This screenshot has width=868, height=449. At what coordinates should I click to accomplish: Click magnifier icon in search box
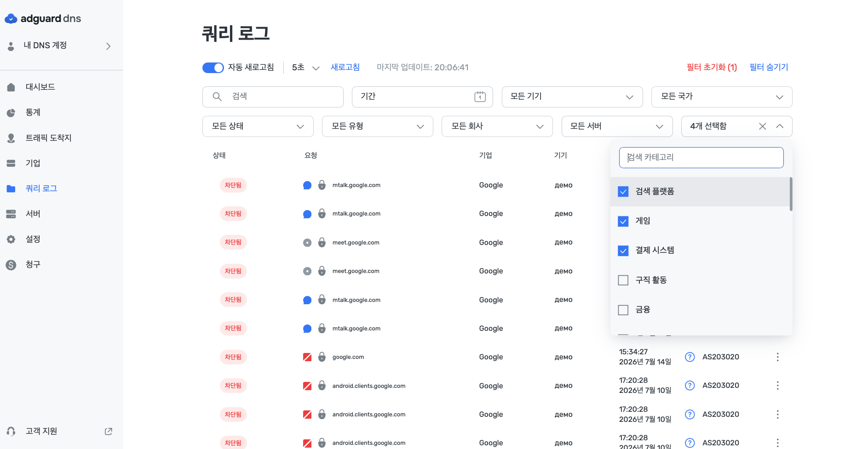click(x=217, y=97)
